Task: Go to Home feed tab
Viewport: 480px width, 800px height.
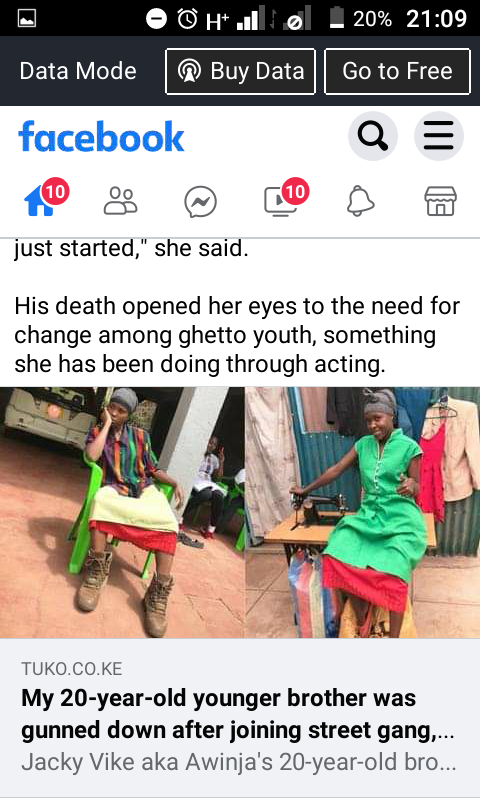Action: coord(39,201)
